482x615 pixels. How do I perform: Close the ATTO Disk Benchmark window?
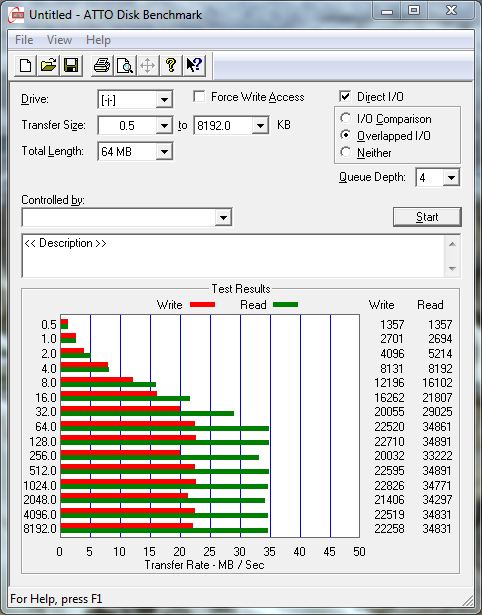point(451,11)
